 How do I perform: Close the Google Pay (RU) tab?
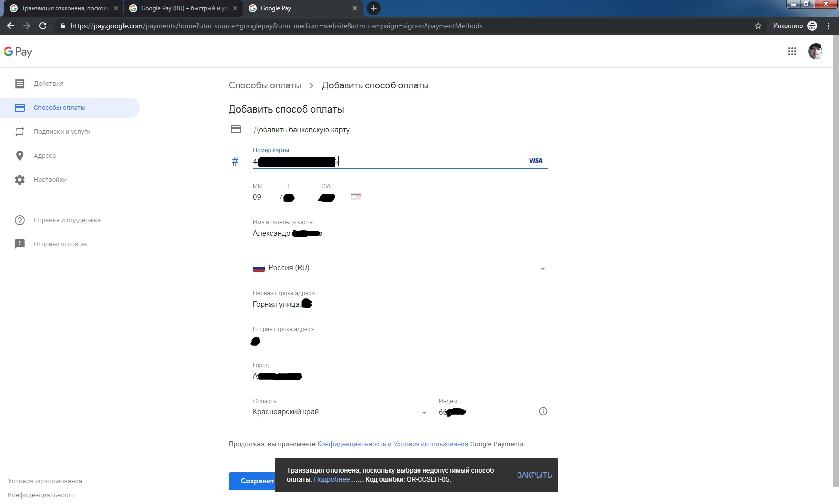click(235, 8)
